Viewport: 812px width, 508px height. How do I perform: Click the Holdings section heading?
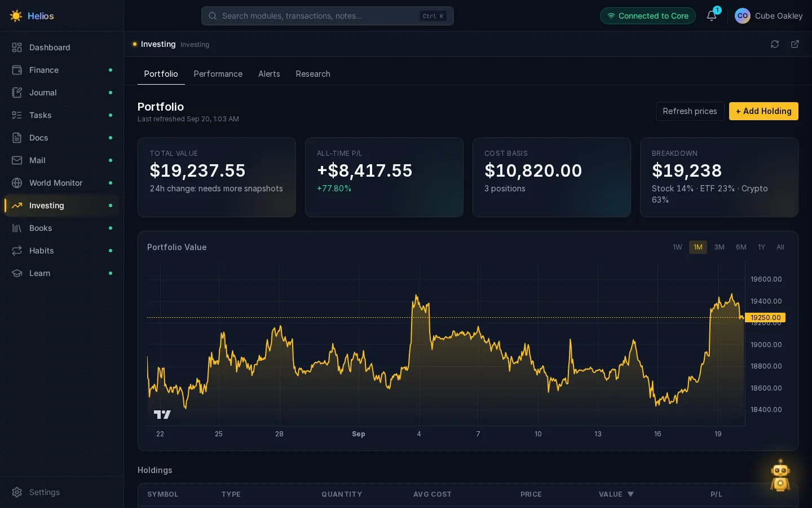click(x=155, y=470)
